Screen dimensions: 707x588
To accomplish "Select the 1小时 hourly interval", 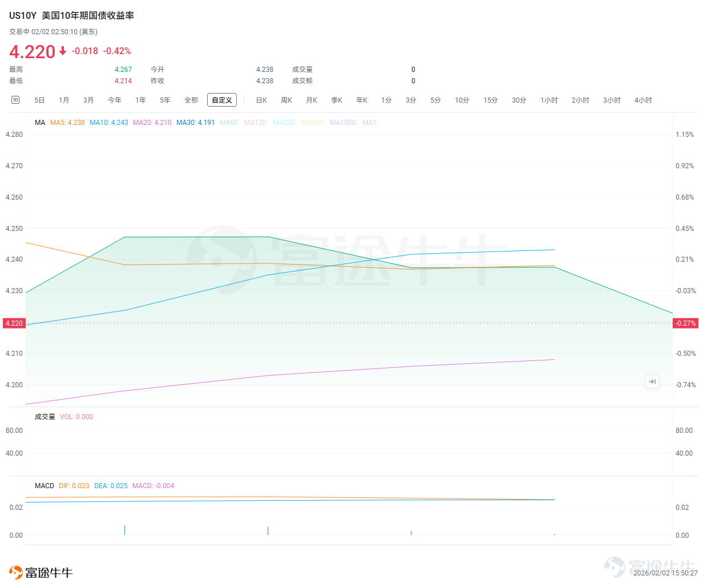I will (550, 100).
